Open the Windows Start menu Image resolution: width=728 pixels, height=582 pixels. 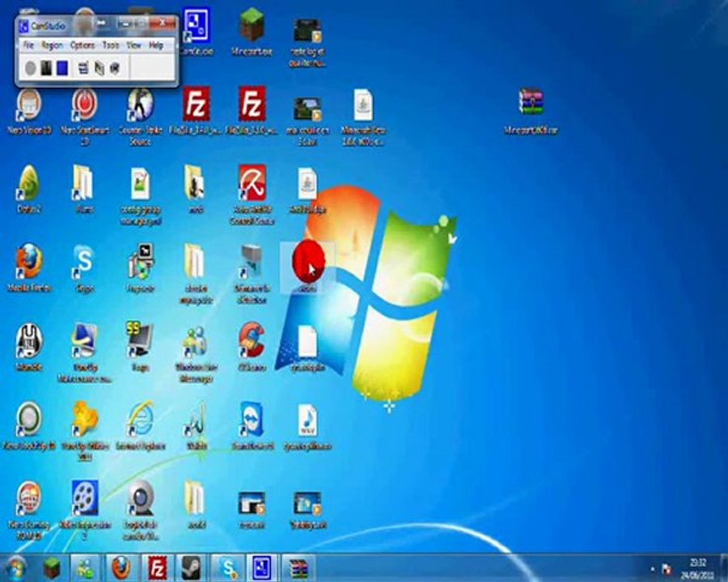(16, 568)
